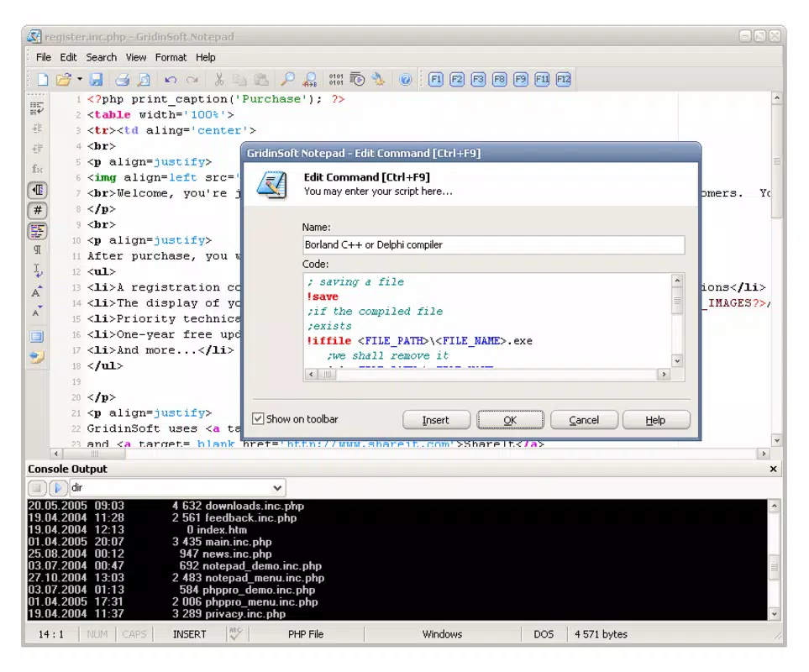Confirm the dialog with OK

click(x=510, y=420)
